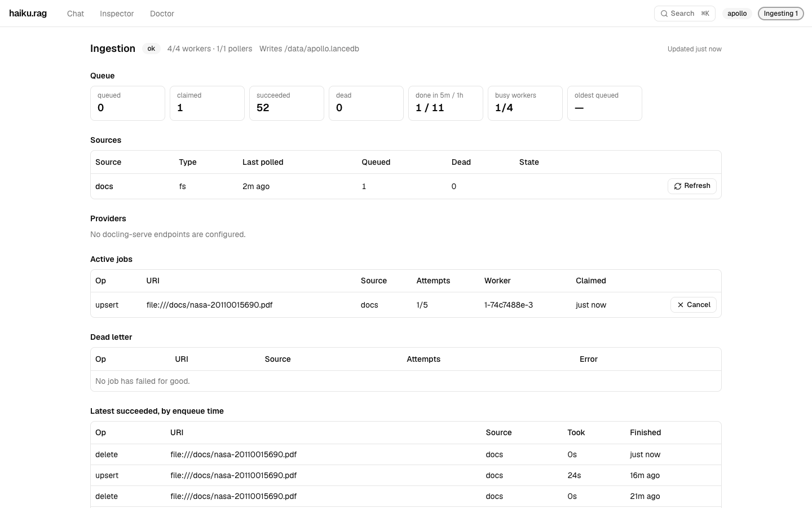Image resolution: width=812 pixels, height=508 pixels.
Task: Click 'Updated just now' timestamp
Action: 695,49
